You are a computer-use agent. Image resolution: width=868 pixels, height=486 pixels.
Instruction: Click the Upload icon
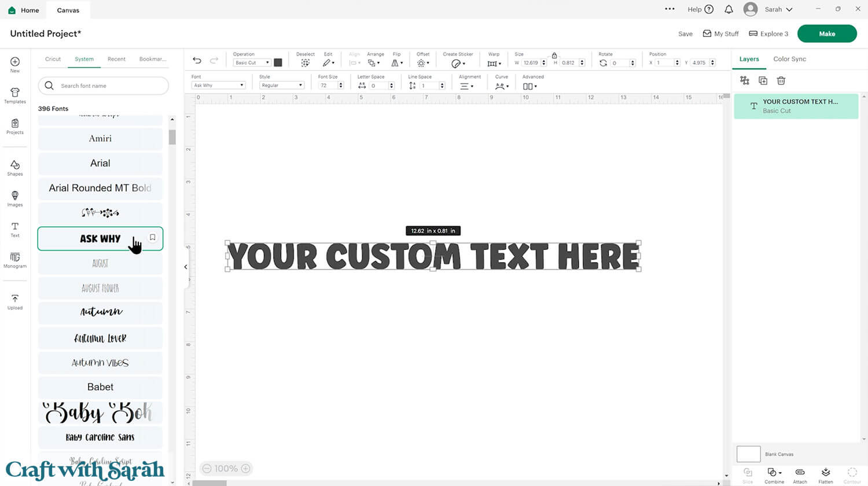pos(15,299)
